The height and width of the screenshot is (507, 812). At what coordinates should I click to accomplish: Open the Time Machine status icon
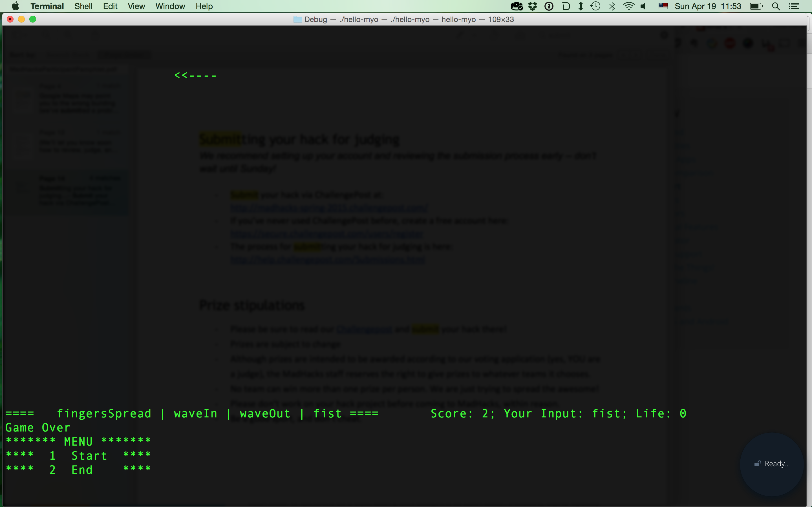(x=595, y=6)
